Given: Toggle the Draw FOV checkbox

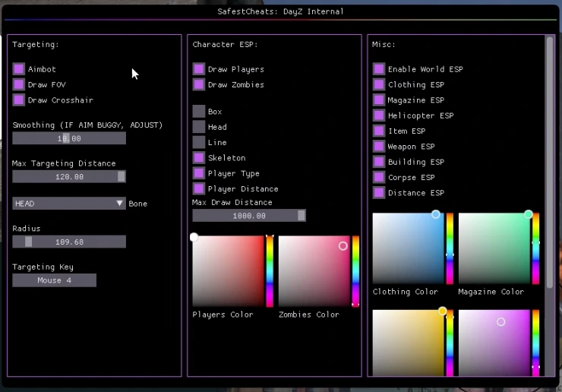Looking at the screenshot, I should 19,84.
